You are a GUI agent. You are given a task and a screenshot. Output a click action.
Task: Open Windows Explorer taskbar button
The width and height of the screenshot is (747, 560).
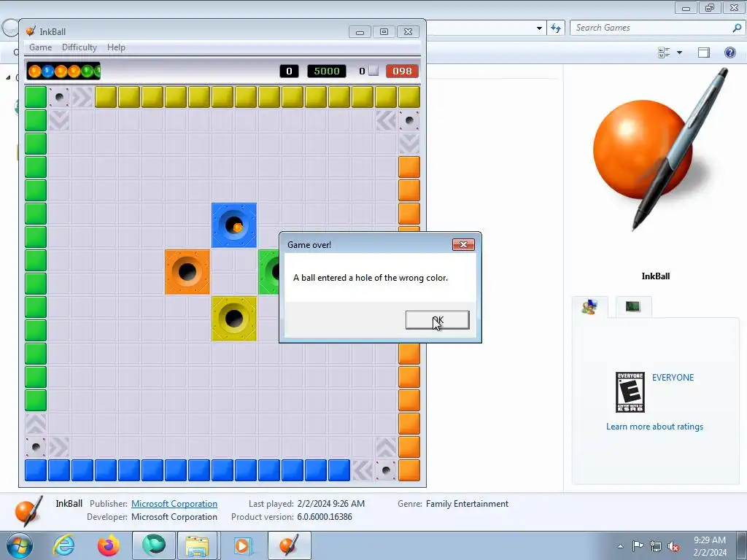point(197,545)
